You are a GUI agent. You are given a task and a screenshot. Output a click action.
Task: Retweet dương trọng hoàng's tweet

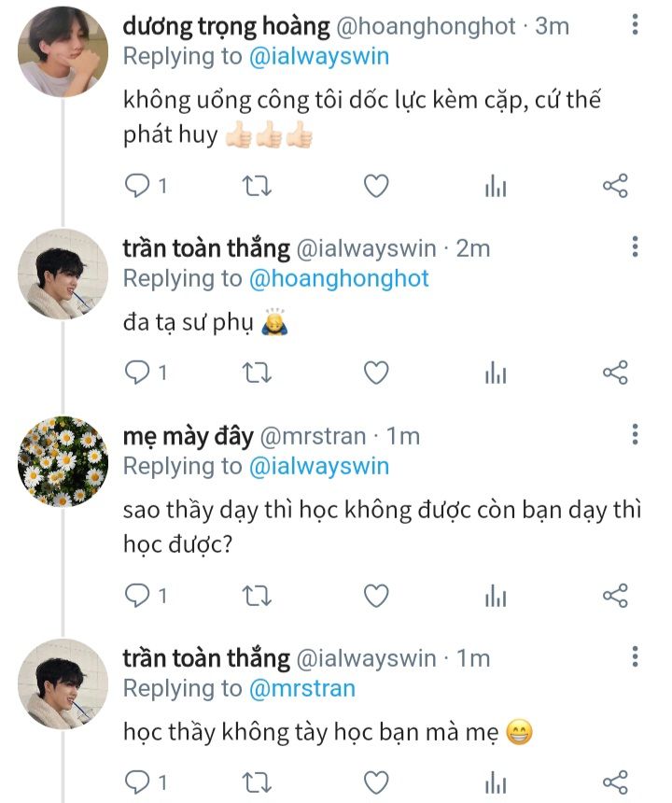pyautogui.click(x=257, y=187)
